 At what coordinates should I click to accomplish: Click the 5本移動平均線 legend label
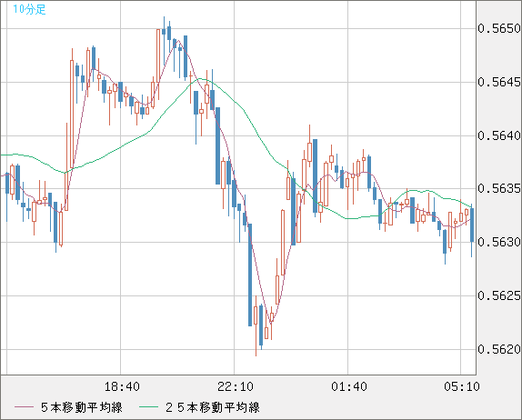coord(82,407)
